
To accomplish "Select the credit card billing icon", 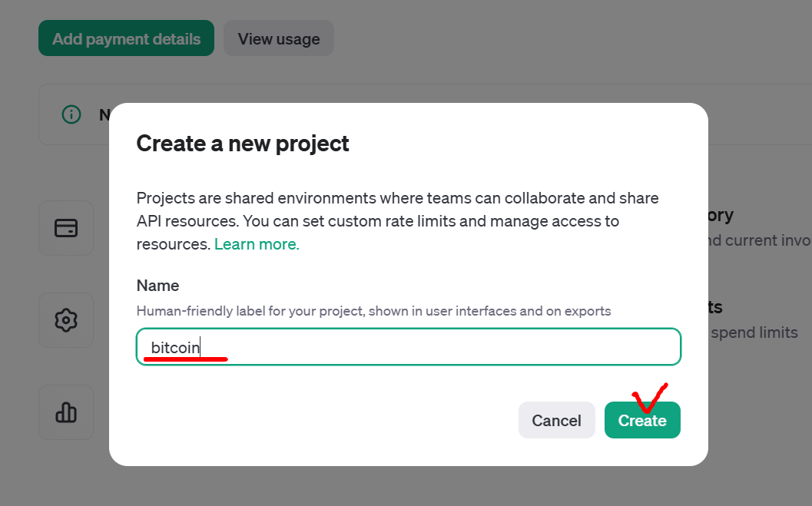I will pos(66,228).
